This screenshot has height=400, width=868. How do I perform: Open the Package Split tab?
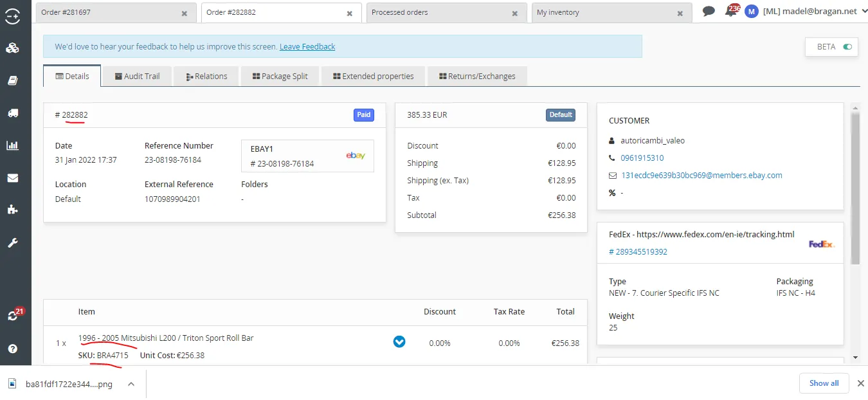pos(280,76)
